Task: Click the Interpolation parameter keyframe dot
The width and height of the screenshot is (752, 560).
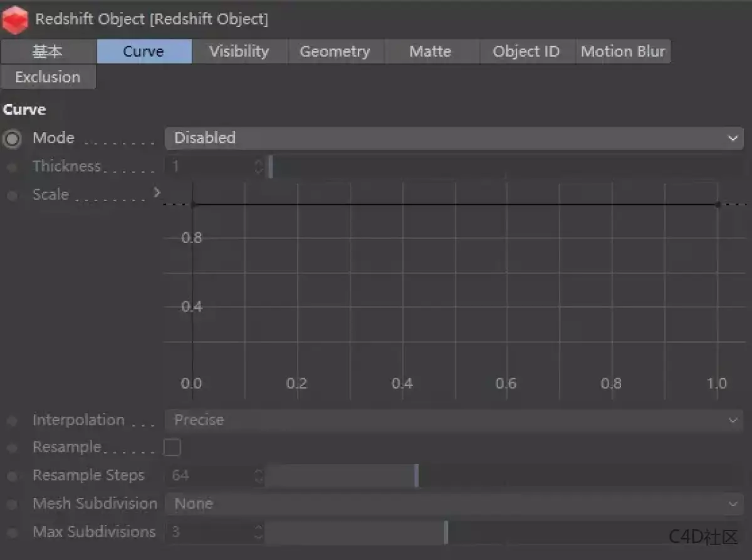Action: [x=12, y=421]
